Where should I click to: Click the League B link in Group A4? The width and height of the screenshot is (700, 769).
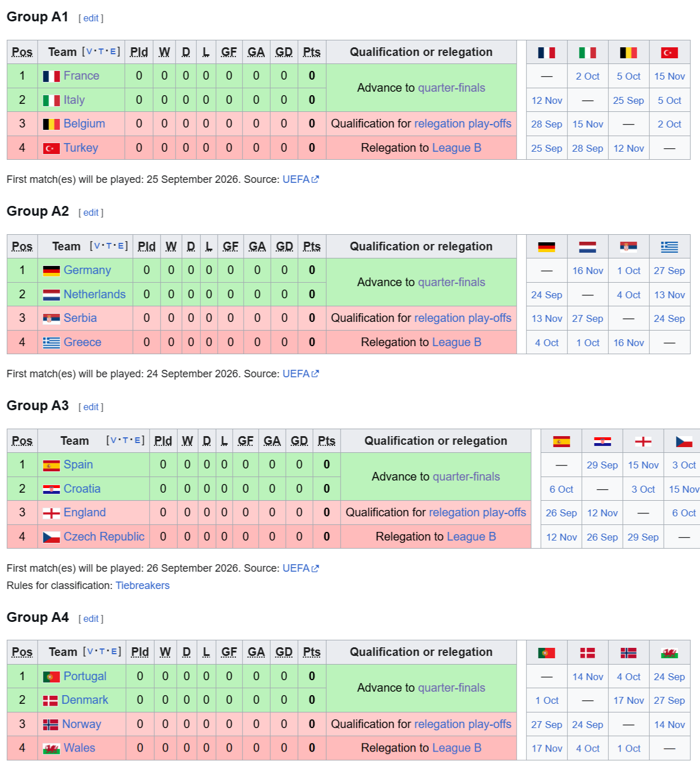click(456, 748)
